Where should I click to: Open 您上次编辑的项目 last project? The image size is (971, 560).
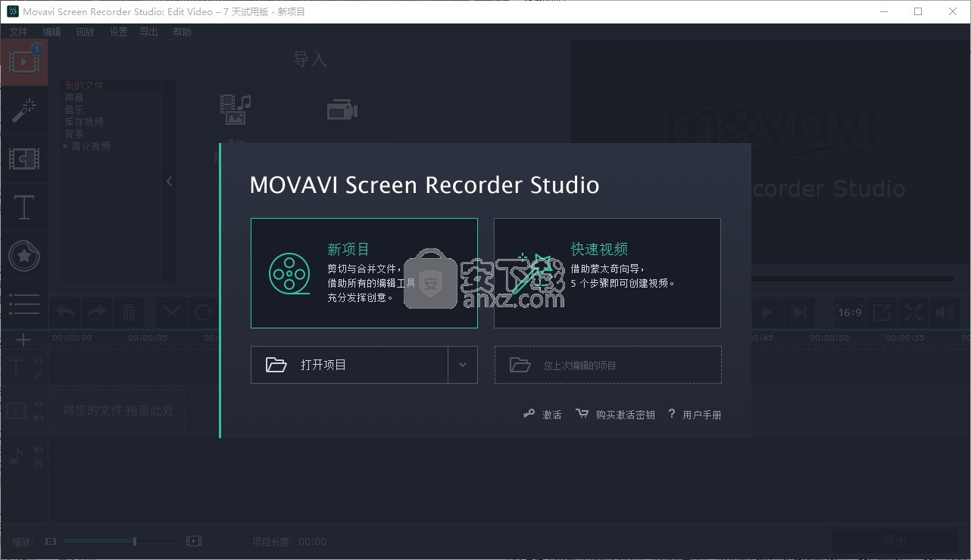coord(607,365)
